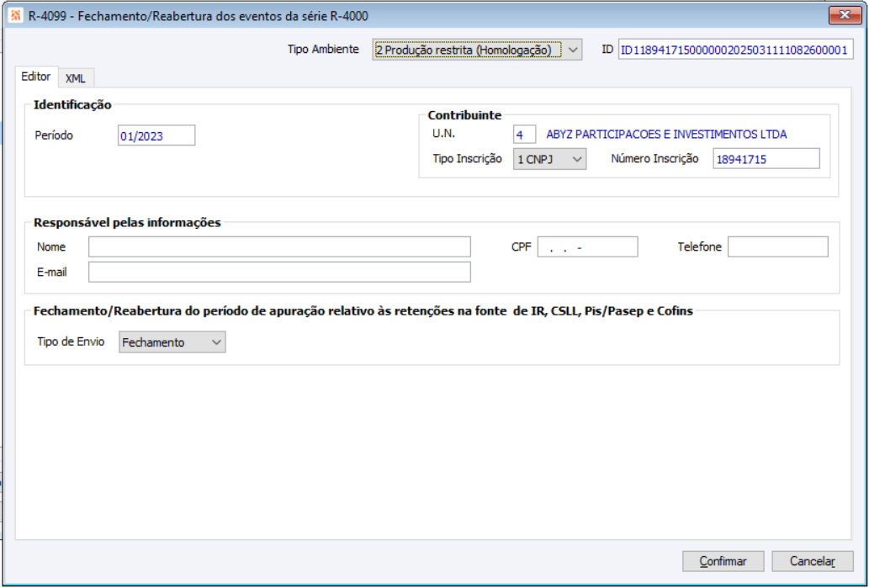869x588 pixels.
Task: Click the U.N. field containing 4
Action: (524, 135)
